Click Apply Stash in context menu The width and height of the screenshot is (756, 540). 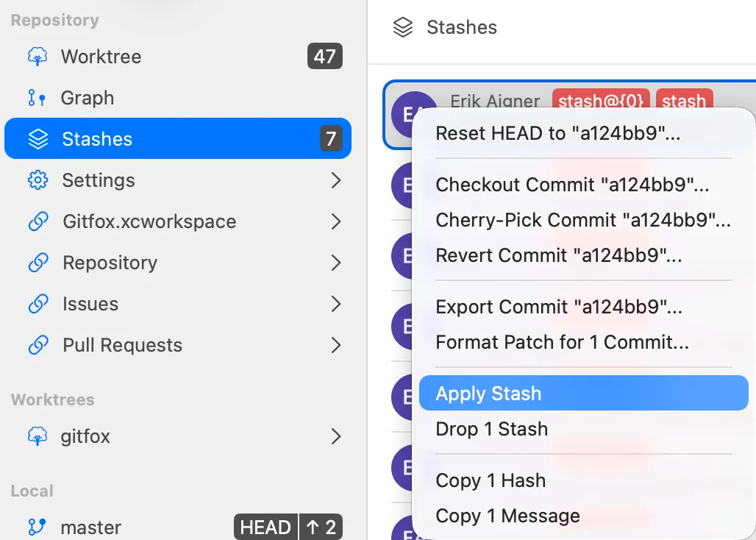[583, 393]
